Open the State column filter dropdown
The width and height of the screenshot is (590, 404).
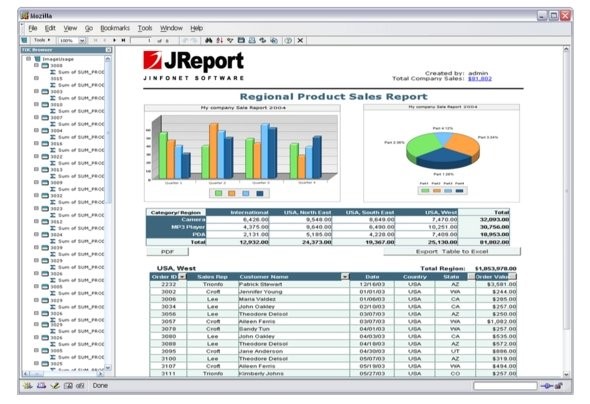pyautogui.click(x=471, y=277)
